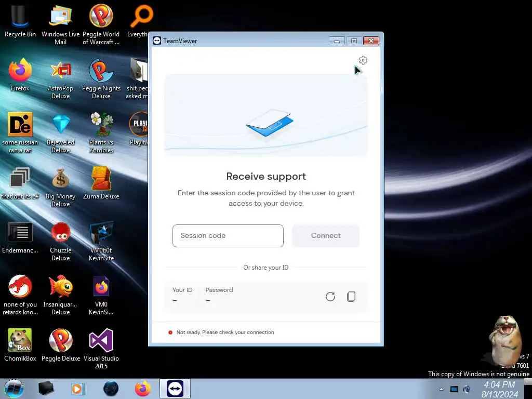The image size is (532, 399).
Task: Select 'none of you' desktop icon
Action: tap(20, 295)
